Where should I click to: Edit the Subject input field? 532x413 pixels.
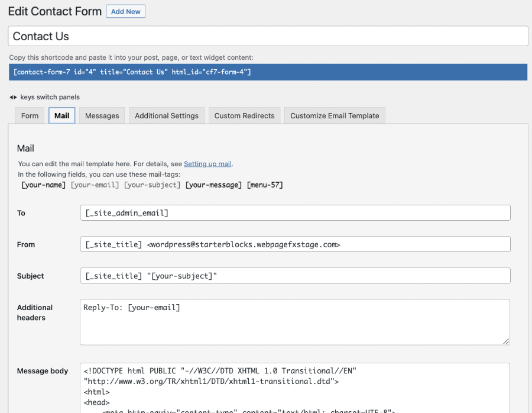(x=294, y=276)
